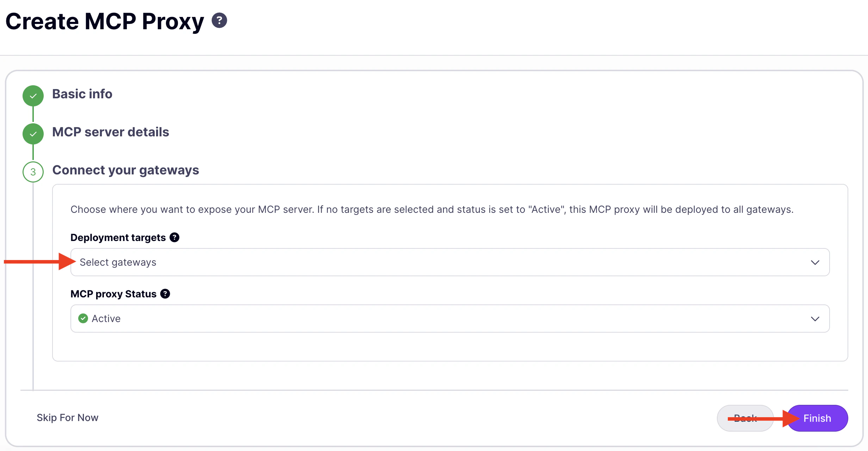Open the MCP proxy Status Active selector
This screenshot has height=451, width=868.
point(450,319)
